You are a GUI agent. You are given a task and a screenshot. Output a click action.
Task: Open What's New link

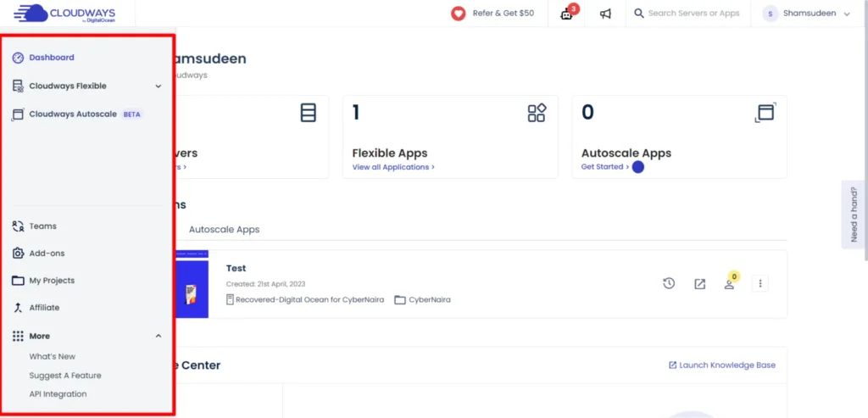(x=52, y=357)
